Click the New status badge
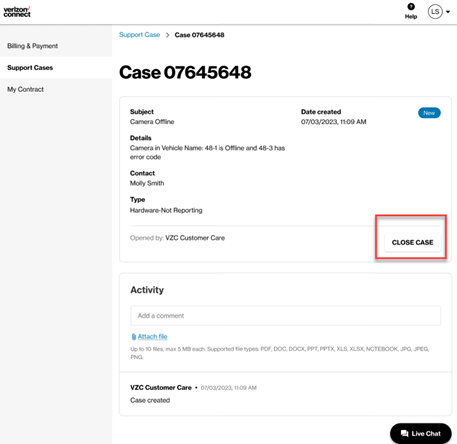The height and width of the screenshot is (444, 457). (x=429, y=113)
